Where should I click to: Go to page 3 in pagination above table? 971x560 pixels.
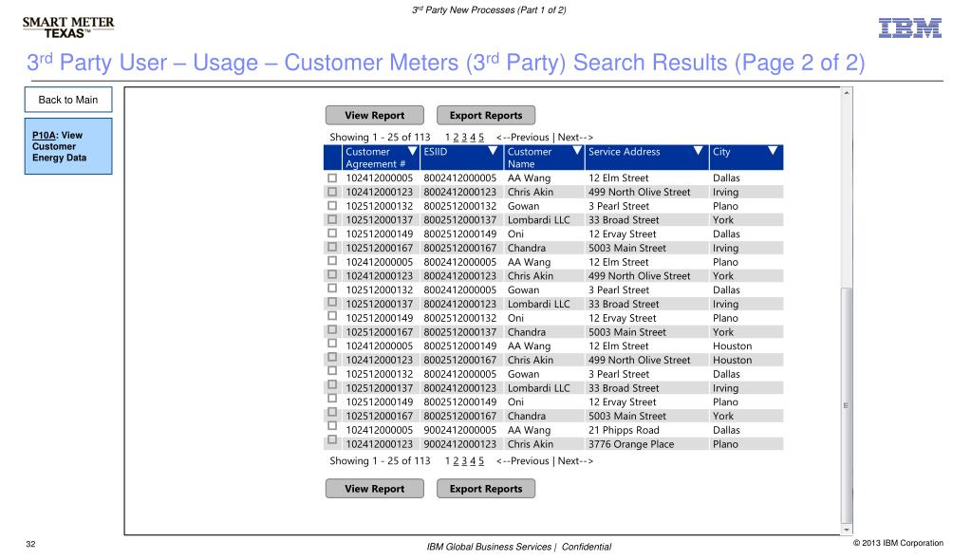(464, 138)
